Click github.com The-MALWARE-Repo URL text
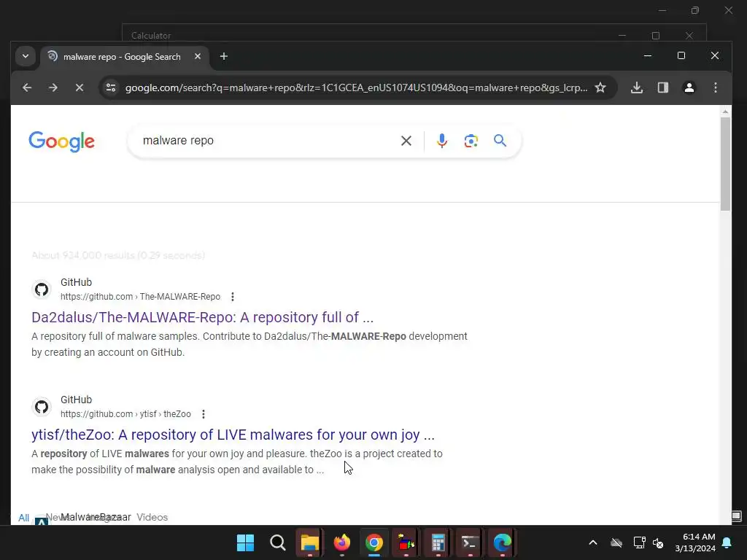This screenshot has height=560, width=747. click(x=141, y=297)
